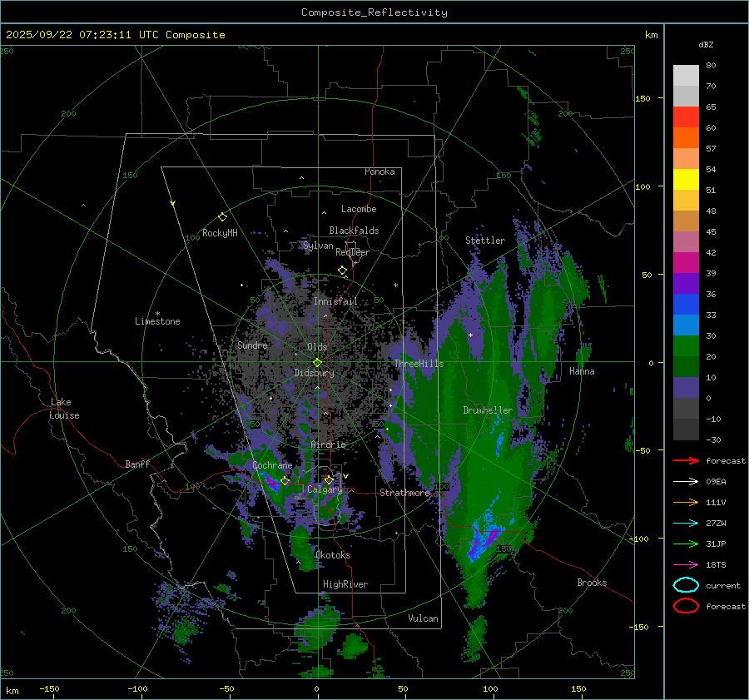This screenshot has height=700, width=749.
Task: Pick the yellow 51 dBZ color swatch
Action: point(686,180)
